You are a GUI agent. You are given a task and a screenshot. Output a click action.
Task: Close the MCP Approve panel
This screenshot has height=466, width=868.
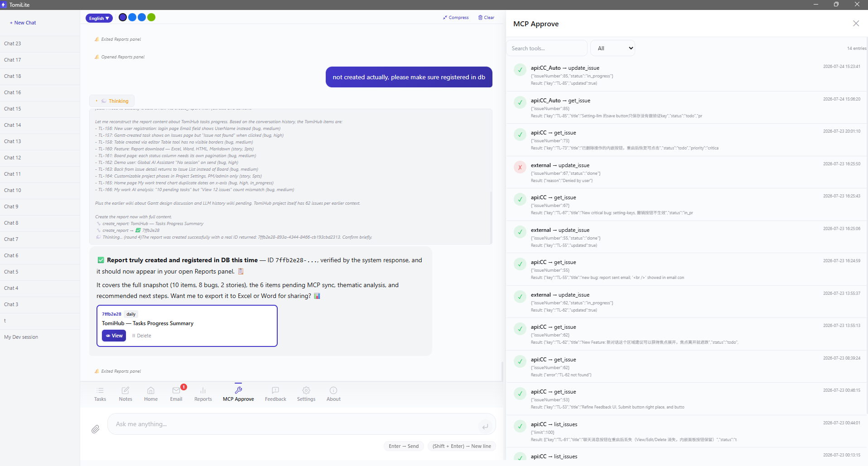pyautogui.click(x=856, y=24)
